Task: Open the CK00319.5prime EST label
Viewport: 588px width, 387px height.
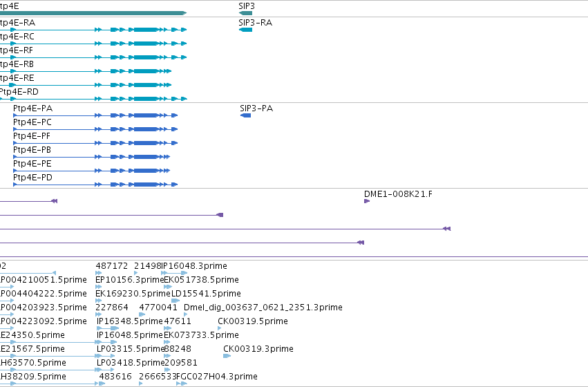Action: click(x=253, y=321)
